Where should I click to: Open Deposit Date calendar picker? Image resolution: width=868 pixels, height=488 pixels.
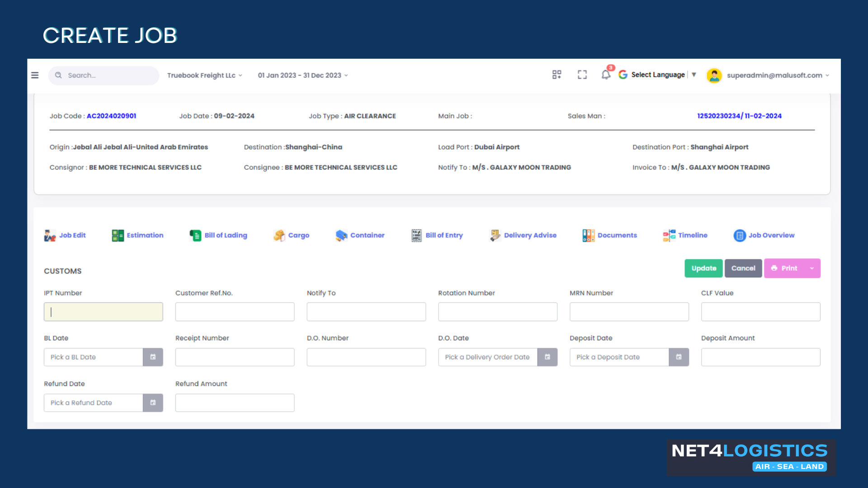[679, 357]
